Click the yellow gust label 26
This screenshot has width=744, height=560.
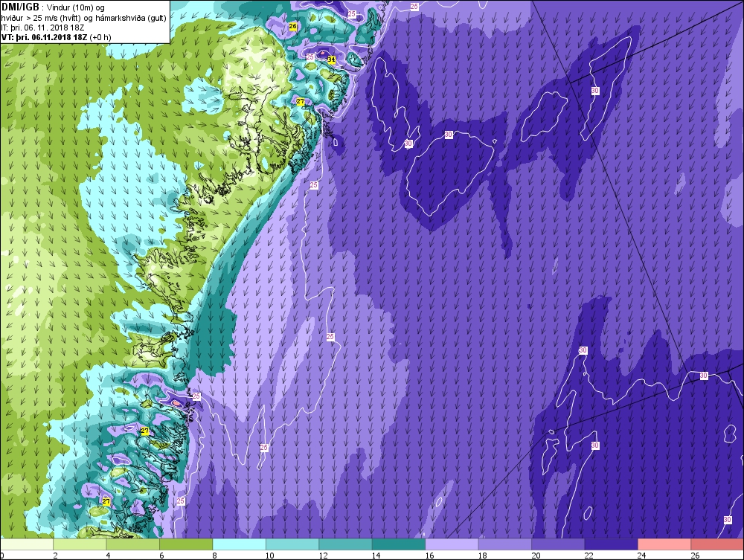292,27
